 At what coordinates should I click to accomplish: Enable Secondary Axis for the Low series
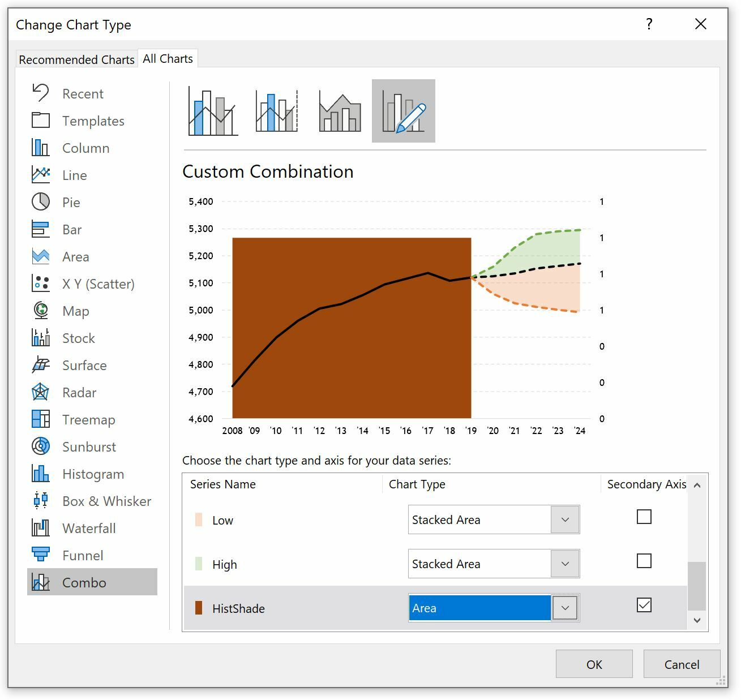pos(644,516)
